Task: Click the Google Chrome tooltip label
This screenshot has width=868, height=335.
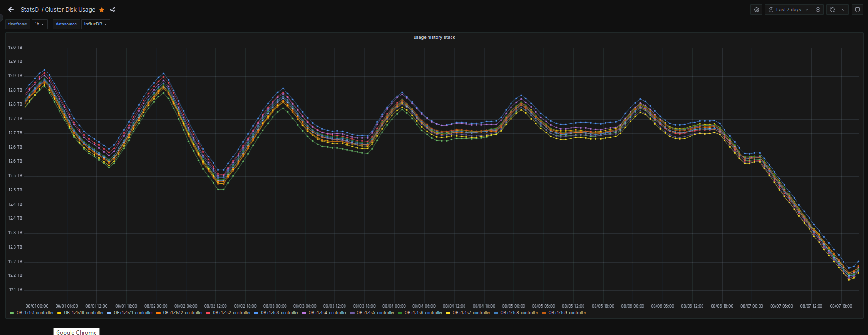Action: point(76,332)
